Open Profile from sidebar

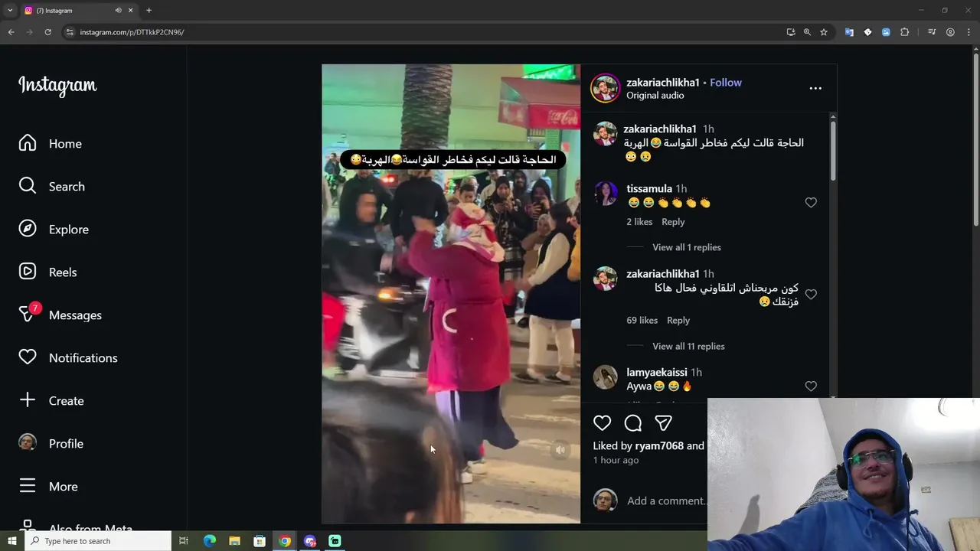[51, 444]
